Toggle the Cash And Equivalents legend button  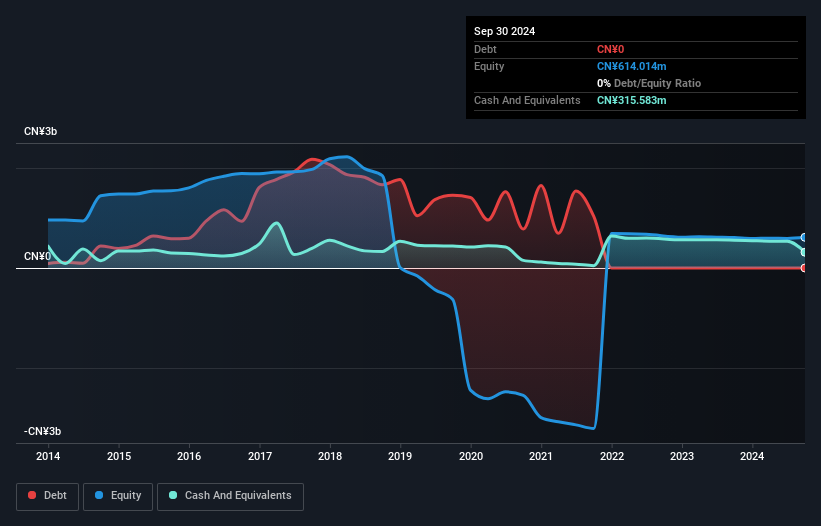[230, 496]
